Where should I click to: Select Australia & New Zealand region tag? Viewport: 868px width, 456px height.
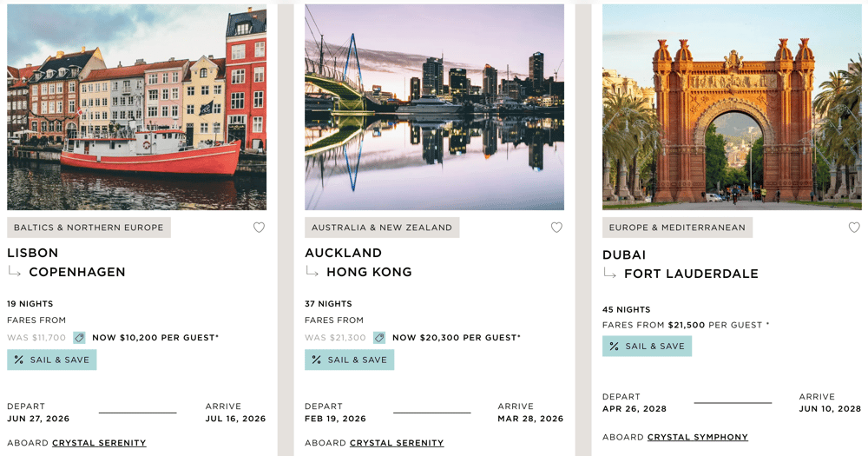(x=382, y=228)
